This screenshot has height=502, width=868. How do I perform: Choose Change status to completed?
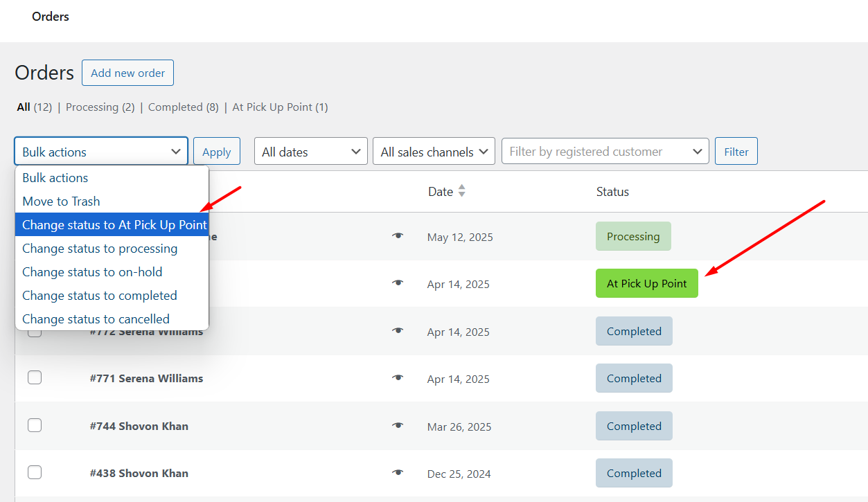tap(112, 296)
